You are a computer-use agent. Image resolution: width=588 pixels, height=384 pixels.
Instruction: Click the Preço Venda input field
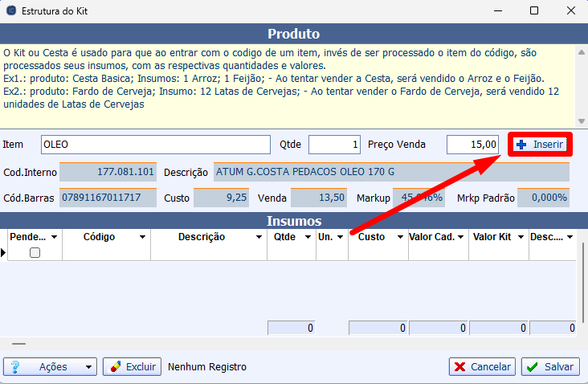click(x=473, y=145)
